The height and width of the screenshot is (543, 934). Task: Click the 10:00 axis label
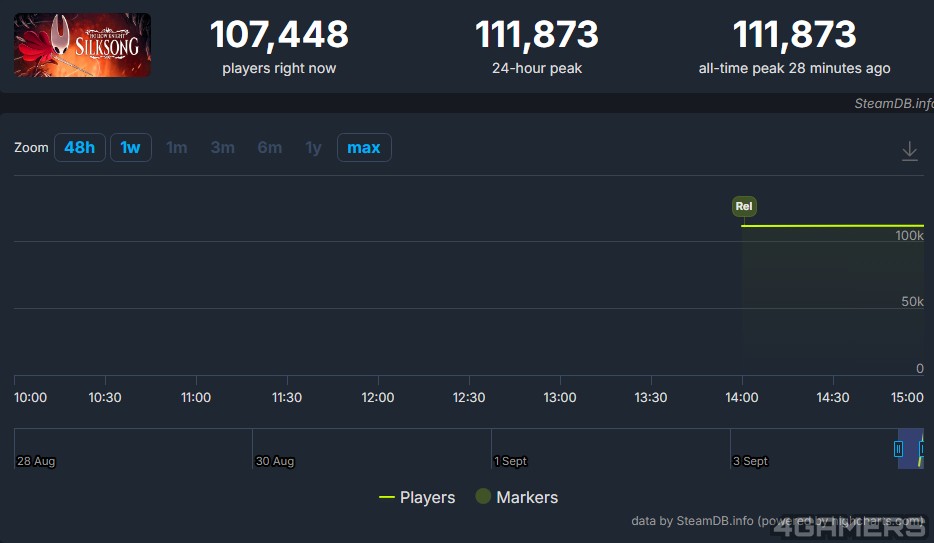tap(30, 397)
